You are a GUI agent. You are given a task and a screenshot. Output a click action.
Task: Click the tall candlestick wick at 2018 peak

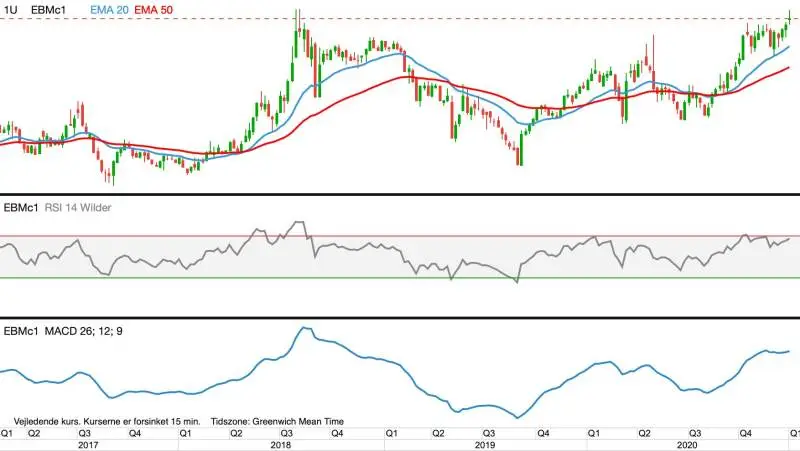tap(297, 20)
